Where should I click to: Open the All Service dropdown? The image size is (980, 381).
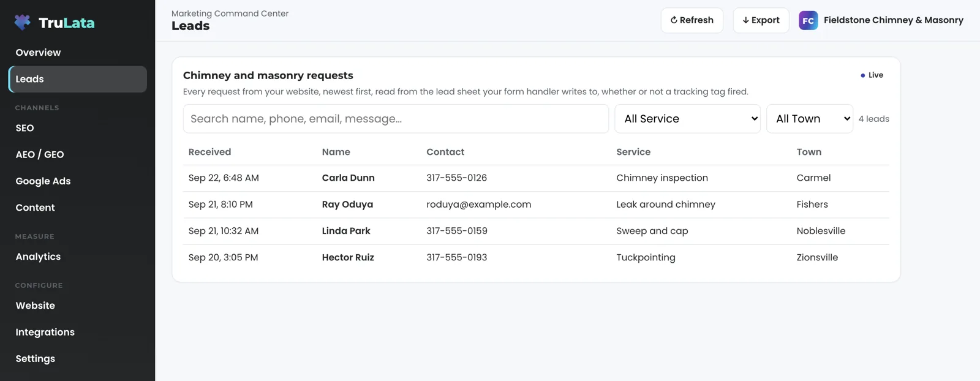coord(687,119)
